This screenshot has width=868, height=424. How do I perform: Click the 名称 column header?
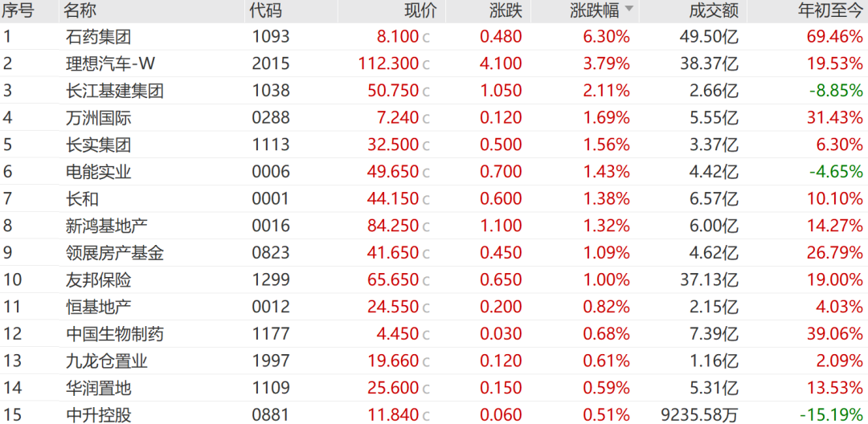pos(82,10)
